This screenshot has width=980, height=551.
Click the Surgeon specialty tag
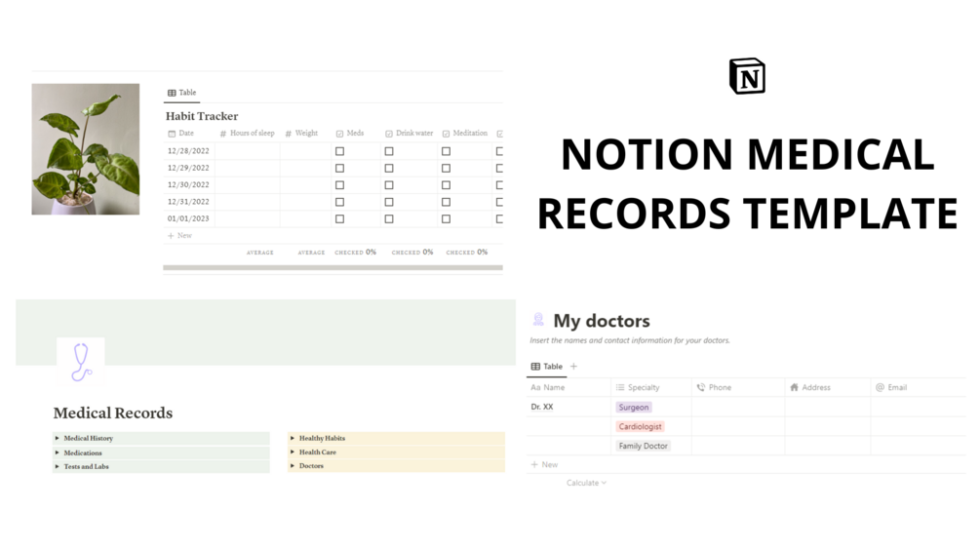pyautogui.click(x=634, y=408)
